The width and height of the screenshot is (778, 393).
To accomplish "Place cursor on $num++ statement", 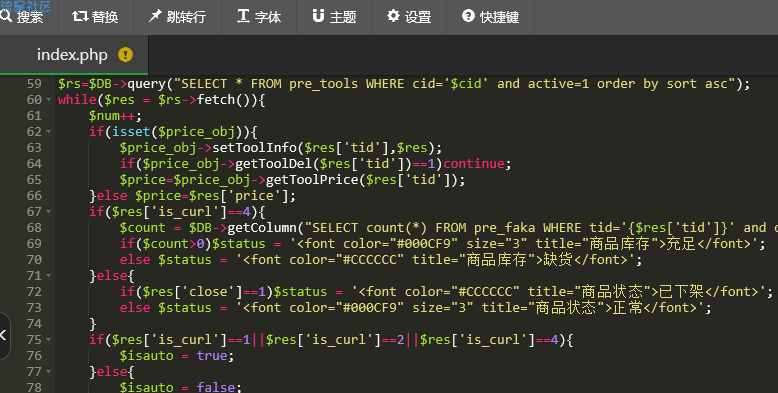I will pyautogui.click(x=115, y=116).
